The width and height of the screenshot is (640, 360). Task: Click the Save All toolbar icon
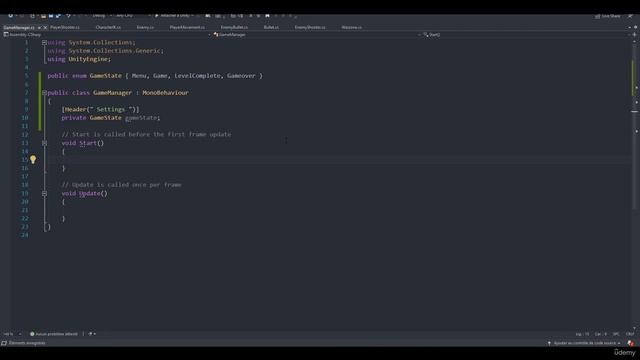(58, 16)
